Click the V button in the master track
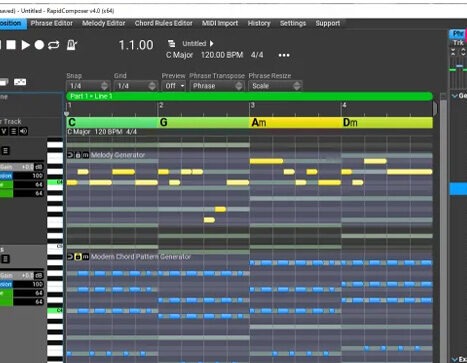This screenshot has height=363, width=467. click(x=4, y=131)
